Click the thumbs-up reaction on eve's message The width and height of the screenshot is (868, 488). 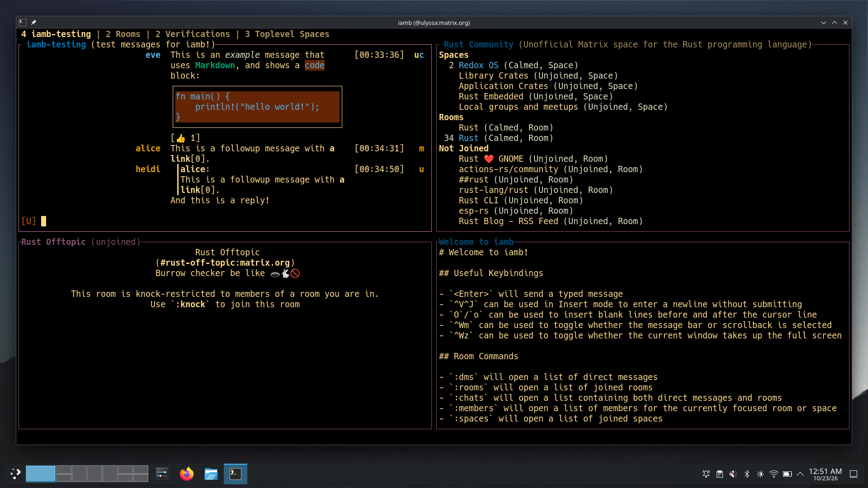point(185,138)
